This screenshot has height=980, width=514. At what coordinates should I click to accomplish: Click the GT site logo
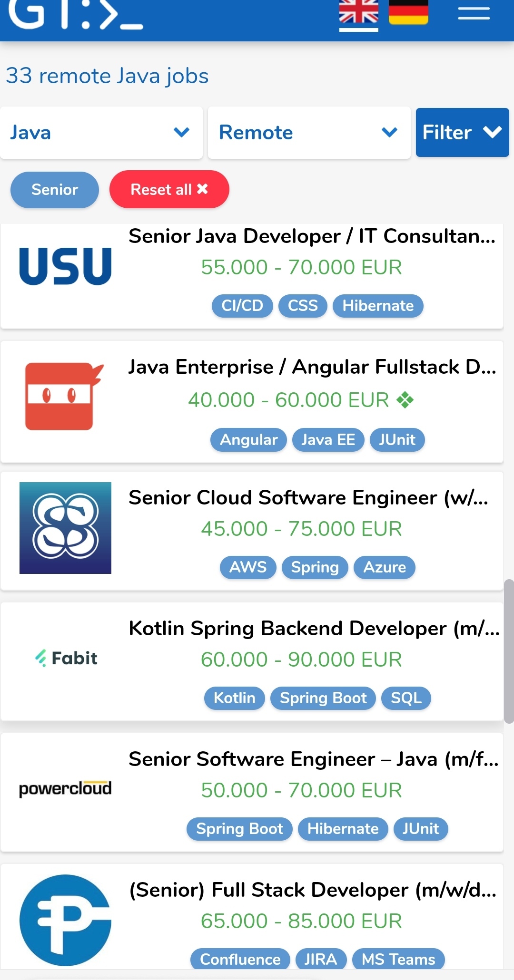pos(76,14)
